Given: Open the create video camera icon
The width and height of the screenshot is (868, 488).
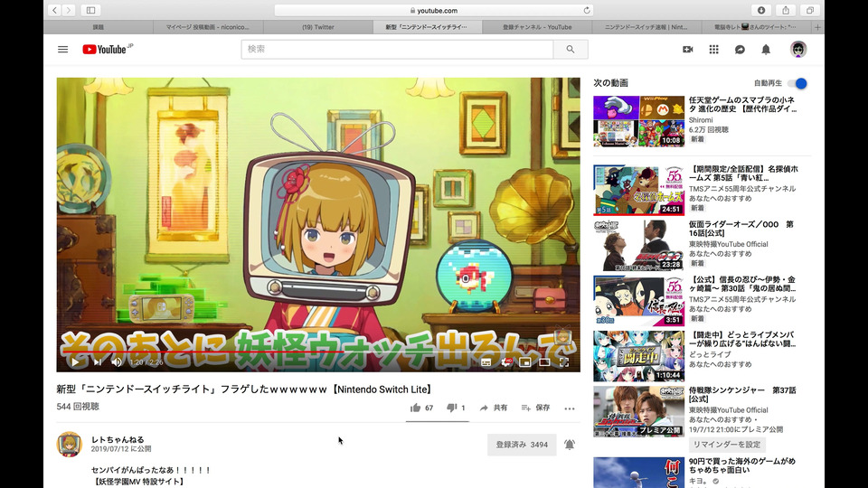Looking at the screenshot, I should point(687,49).
